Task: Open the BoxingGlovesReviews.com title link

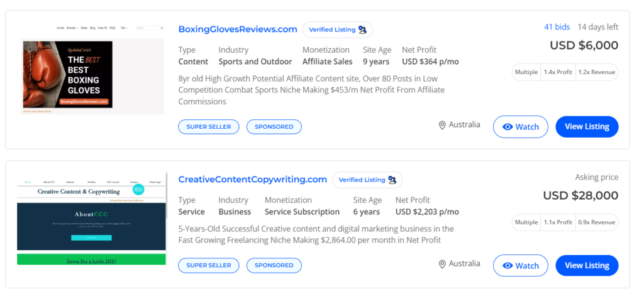Action: pyautogui.click(x=238, y=29)
